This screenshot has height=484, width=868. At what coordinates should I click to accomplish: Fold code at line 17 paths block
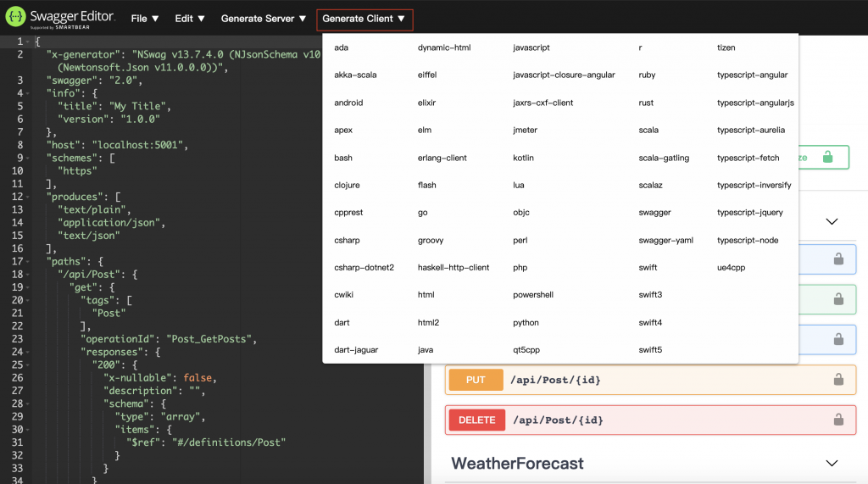click(28, 262)
